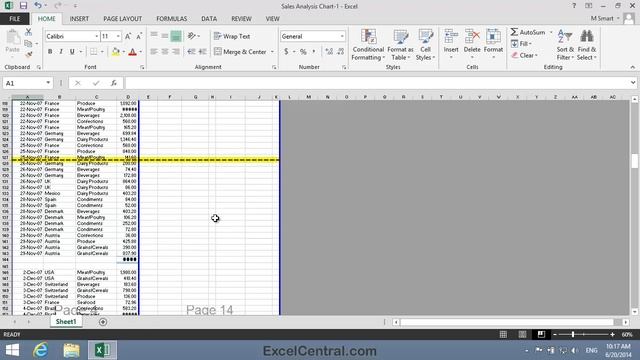Switch to the PAGE LAYOUT tab

(122, 19)
